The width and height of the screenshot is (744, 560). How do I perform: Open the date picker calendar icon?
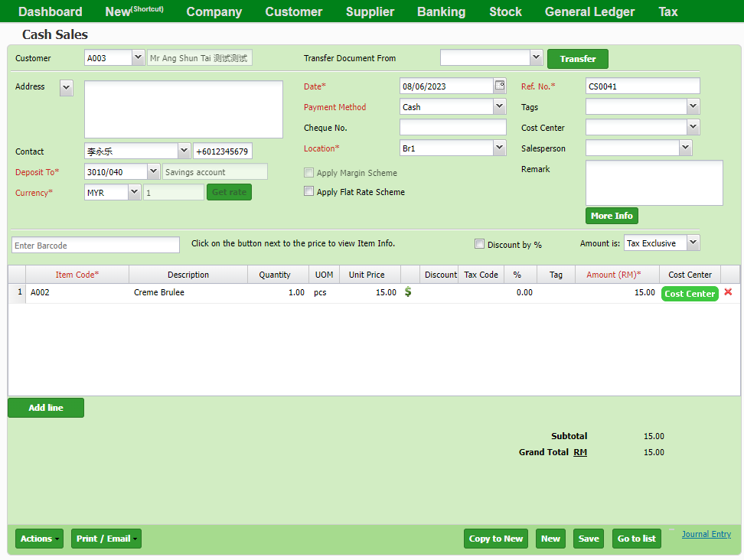501,86
